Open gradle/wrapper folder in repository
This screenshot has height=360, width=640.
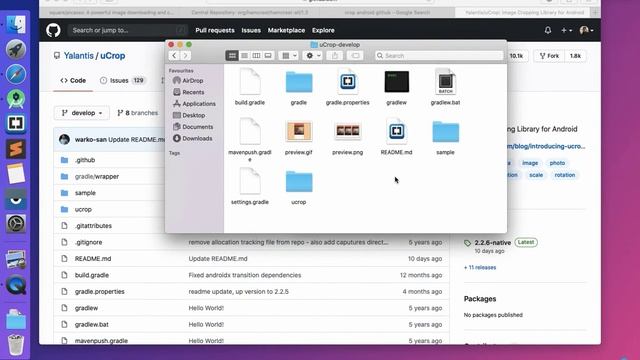[97, 176]
